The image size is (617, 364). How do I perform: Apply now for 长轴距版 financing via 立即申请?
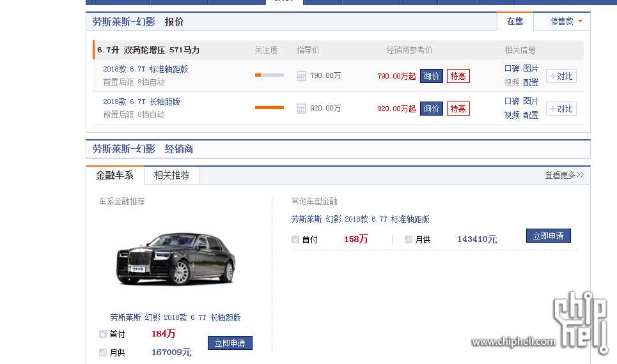(x=230, y=343)
